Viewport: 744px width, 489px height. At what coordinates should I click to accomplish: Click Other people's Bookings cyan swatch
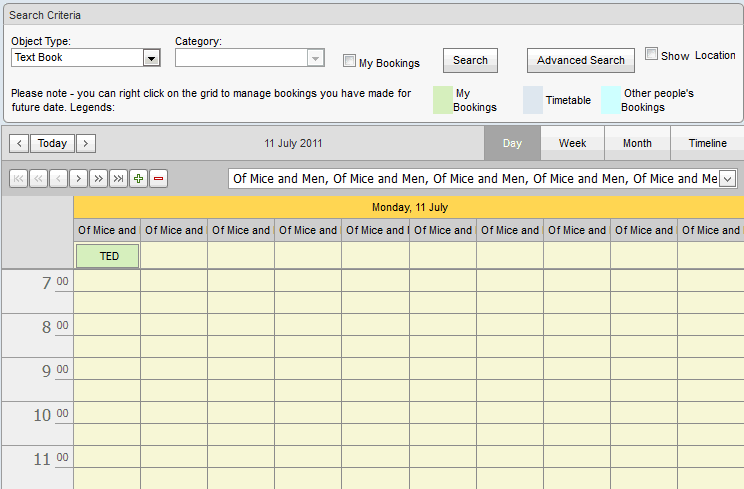pos(611,100)
